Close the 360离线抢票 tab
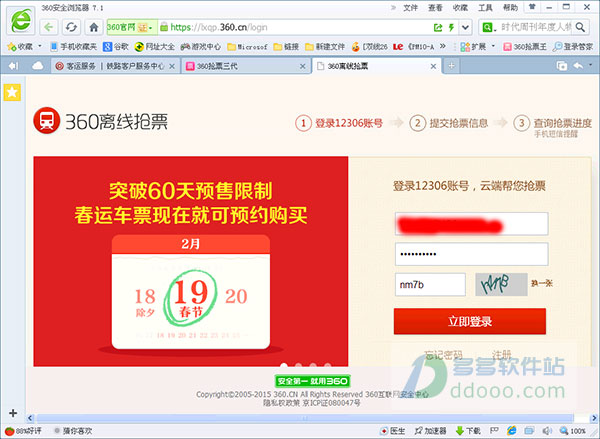Screen dimensions: 600x439 tap(433, 66)
